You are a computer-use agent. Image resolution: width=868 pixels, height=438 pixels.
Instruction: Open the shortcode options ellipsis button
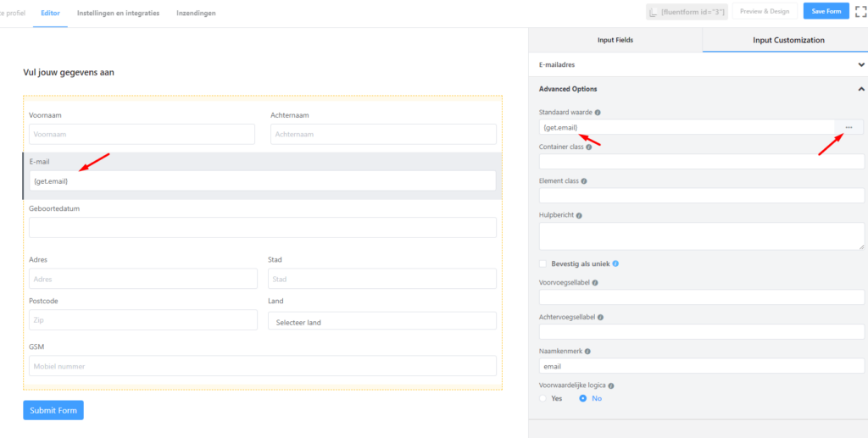pyautogui.click(x=849, y=127)
